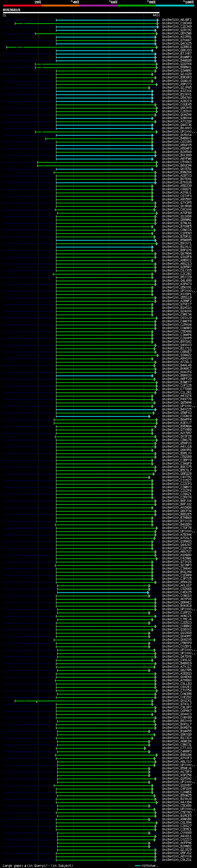The image size is (197, 868).
Task: Select the UniRef100_C0GNI9 label
Action: coord(176,416)
